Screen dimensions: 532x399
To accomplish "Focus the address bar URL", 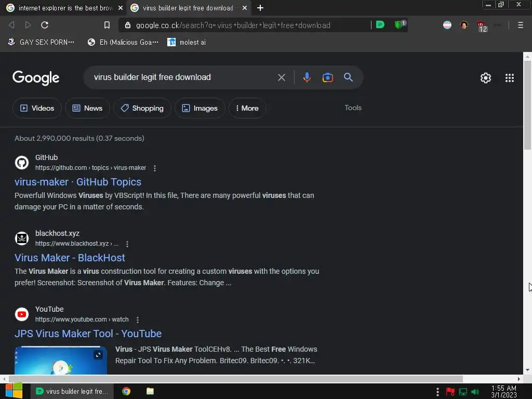I will pyautogui.click(x=233, y=25).
